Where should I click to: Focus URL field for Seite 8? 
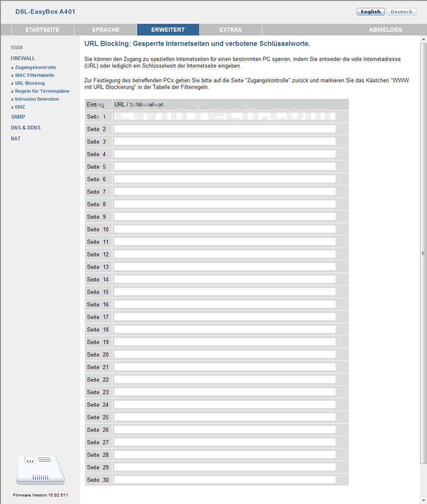(x=225, y=204)
